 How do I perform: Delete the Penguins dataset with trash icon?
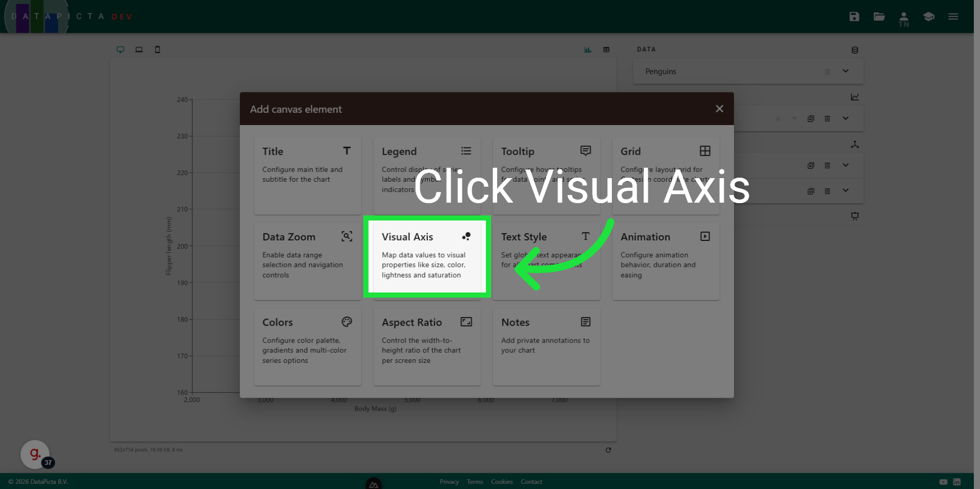click(827, 71)
